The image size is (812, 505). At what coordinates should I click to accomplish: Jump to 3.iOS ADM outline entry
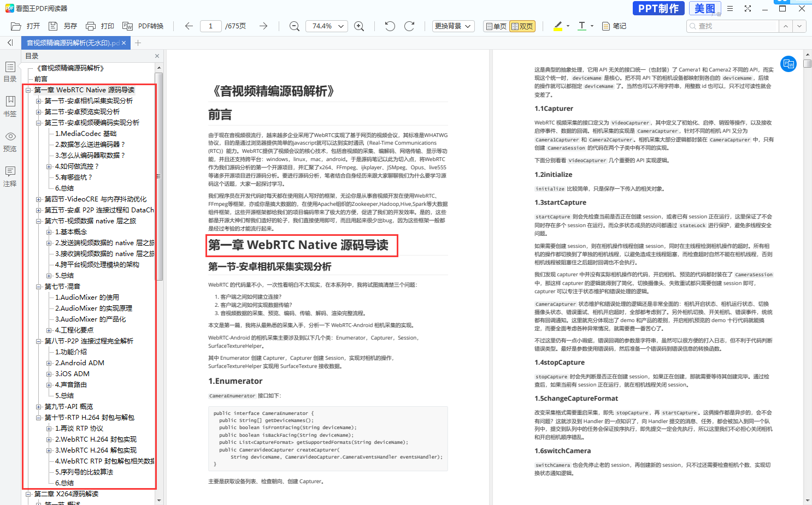click(72, 374)
